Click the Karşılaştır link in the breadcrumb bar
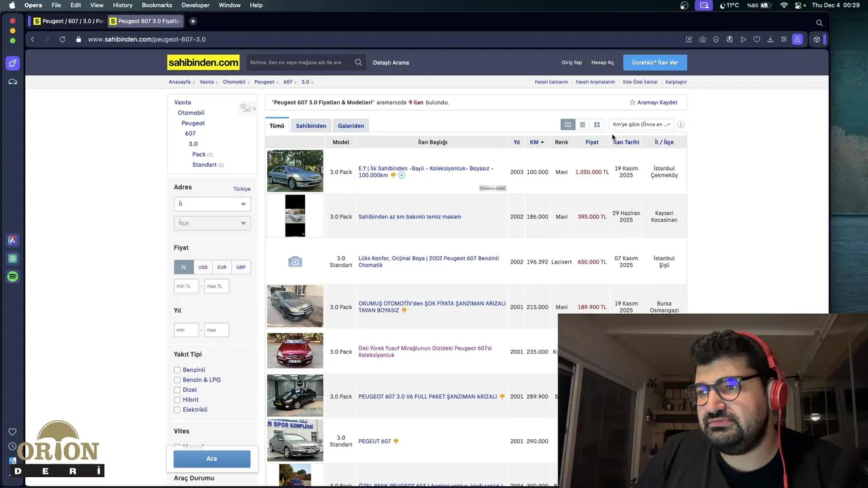The height and width of the screenshot is (488, 868). coord(676,82)
